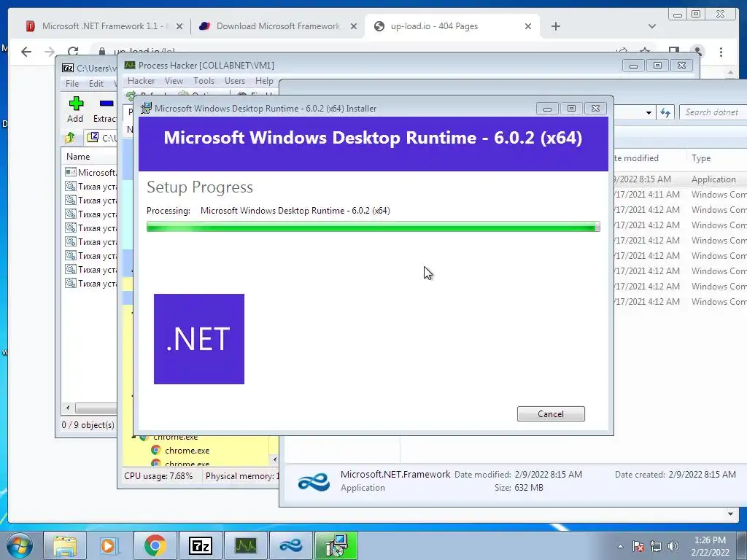This screenshot has width=747, height=560.
Task: Select the Microsoft file row in 7-Zip
Action: tap(90, 172)
